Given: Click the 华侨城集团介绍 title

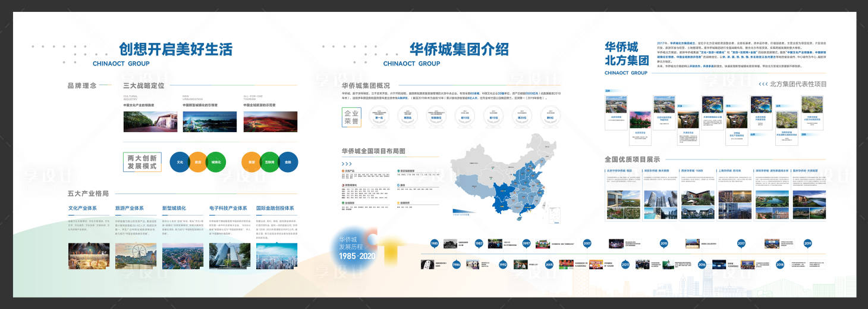Looking at the screenshot, I should (459, 49).
